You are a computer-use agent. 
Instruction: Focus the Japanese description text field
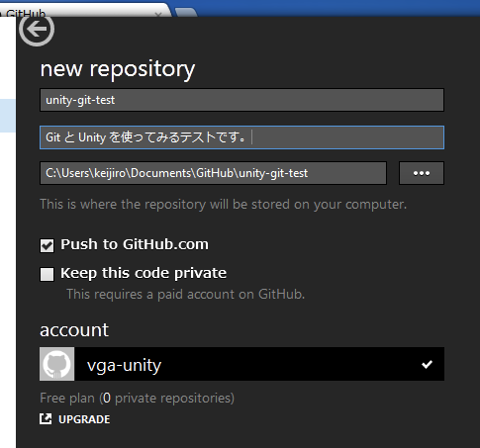point(241,137)
